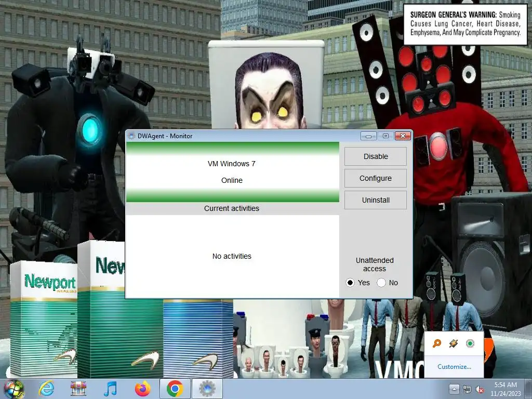Image resolution: width=532 pixels, height=399 pixels.
Task: Open the Windows Start orb
Action: (x=14, y=389)
